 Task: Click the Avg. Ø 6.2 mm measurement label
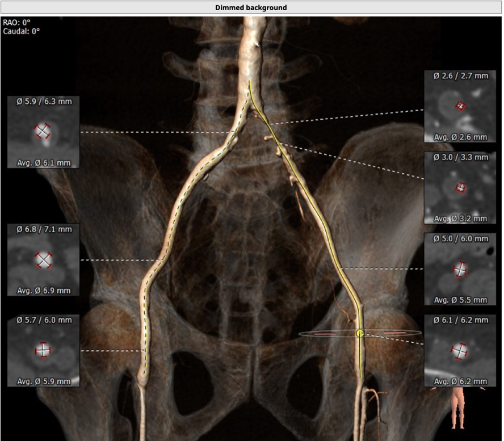pyautogui.click(x=460, y=381)
